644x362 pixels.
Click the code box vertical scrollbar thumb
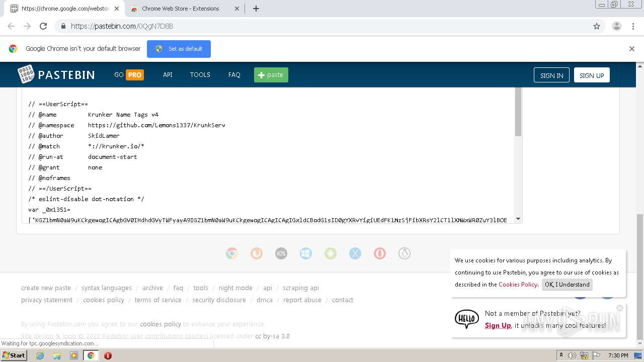click(518, 112)
